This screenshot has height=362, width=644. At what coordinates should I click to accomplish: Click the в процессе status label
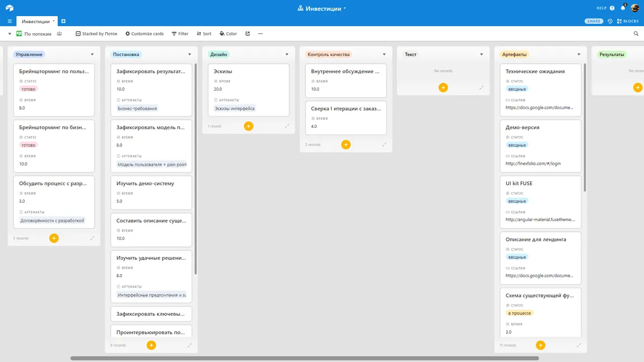pos(520,313)
